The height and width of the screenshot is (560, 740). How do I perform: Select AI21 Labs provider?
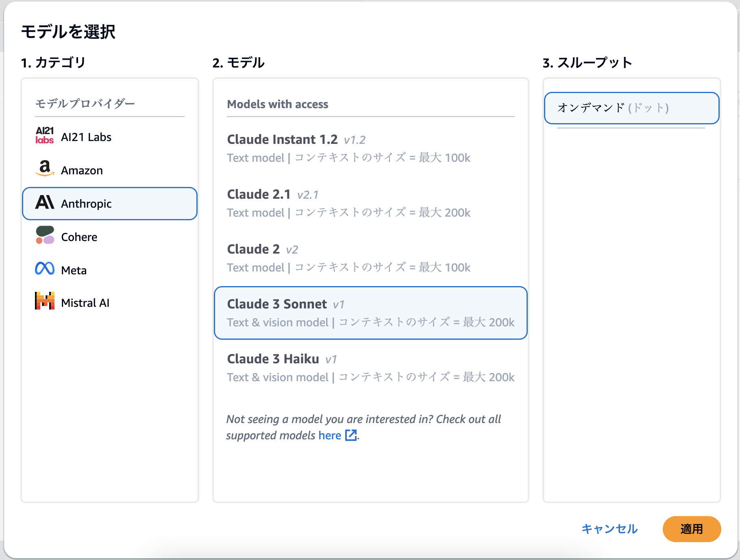[x=110, y=137]
